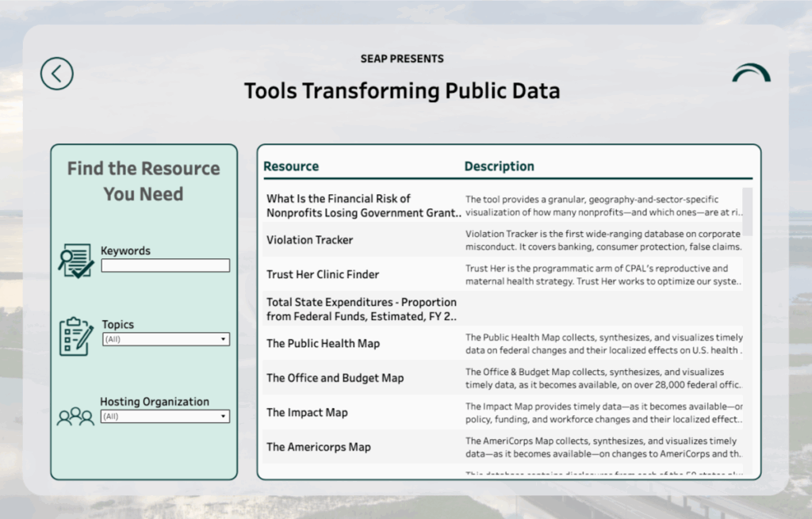Click the Description column header

[499, 166]
